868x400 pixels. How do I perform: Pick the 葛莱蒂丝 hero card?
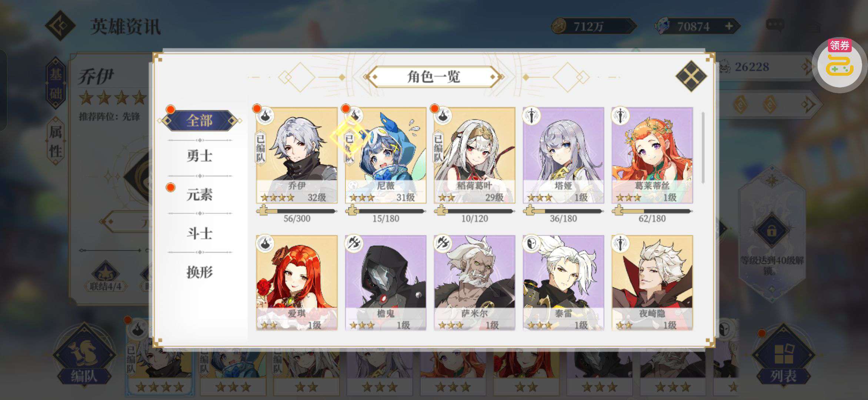[x=652, y=155]
